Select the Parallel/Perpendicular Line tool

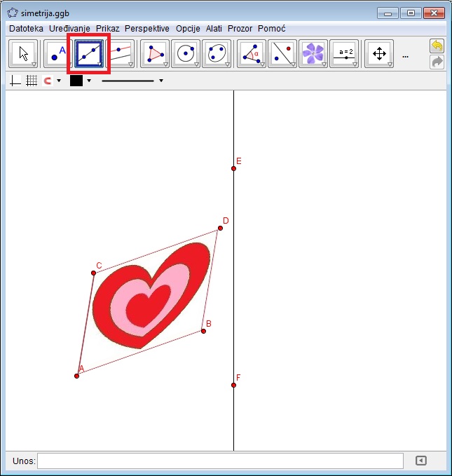tap(121, 53)
